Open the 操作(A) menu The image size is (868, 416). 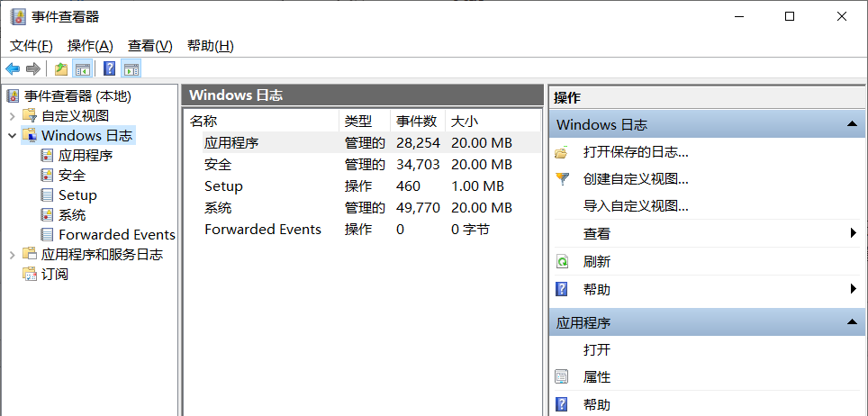tap(90, 46)
